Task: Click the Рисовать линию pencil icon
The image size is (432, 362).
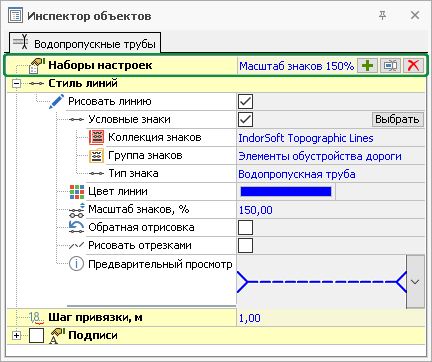Action: [56, 101]
